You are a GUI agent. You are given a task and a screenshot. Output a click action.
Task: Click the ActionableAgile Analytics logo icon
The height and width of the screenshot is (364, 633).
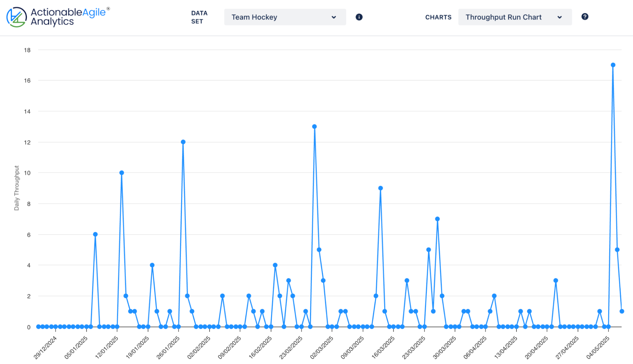click(x=16, y=17)
